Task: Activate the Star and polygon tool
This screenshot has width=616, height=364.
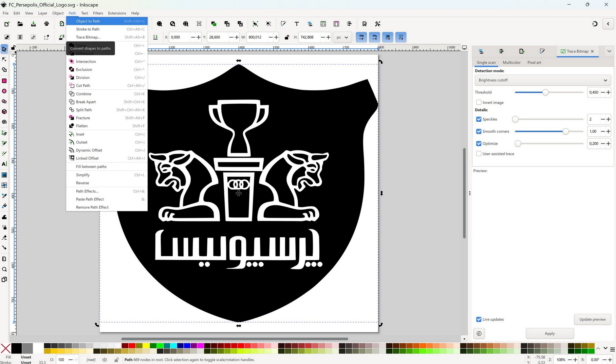Action: pos(4,101)
